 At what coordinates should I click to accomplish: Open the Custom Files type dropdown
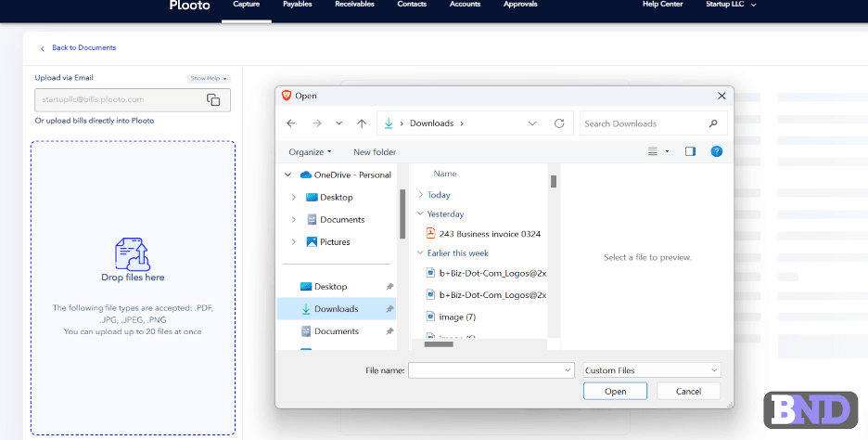652,370
